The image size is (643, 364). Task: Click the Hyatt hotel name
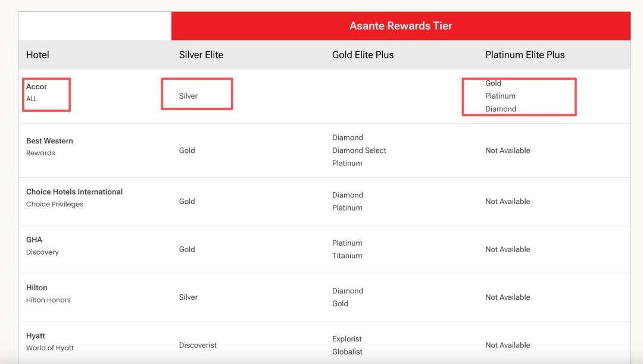point(36,335)
